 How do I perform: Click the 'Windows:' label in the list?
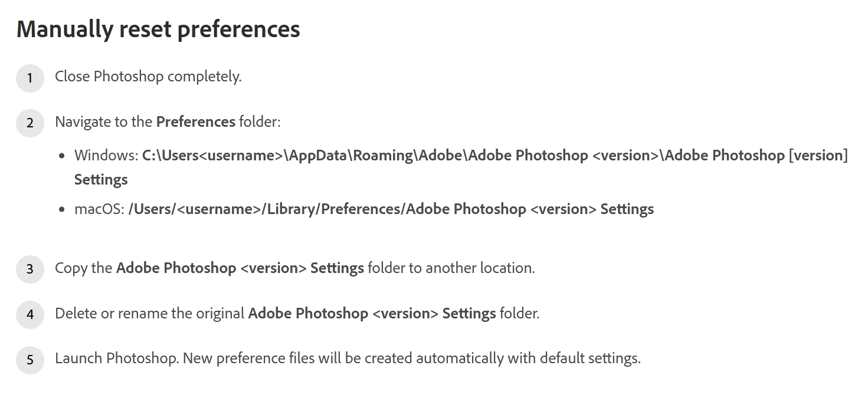(106, 155)
